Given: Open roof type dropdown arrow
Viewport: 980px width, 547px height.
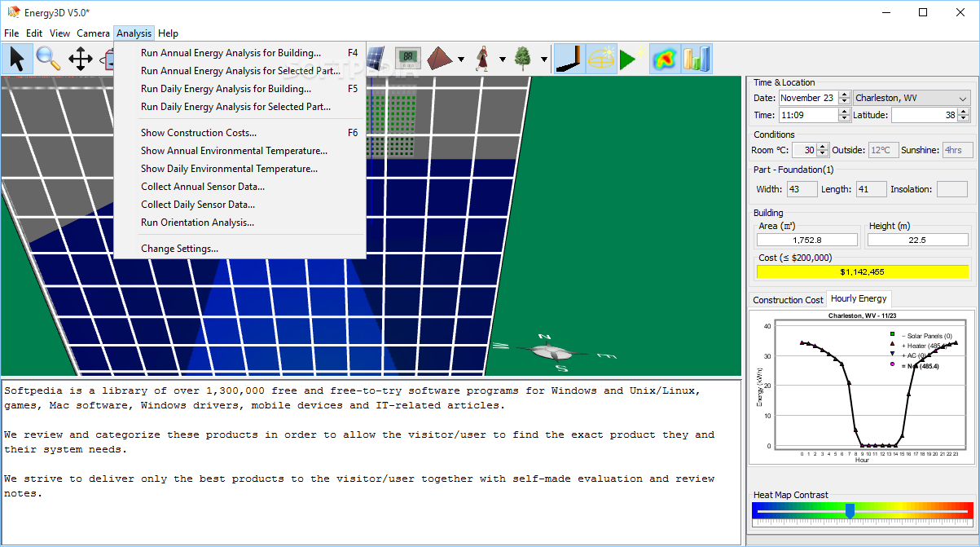Looking at the screenshot, I should click(461, 60).
